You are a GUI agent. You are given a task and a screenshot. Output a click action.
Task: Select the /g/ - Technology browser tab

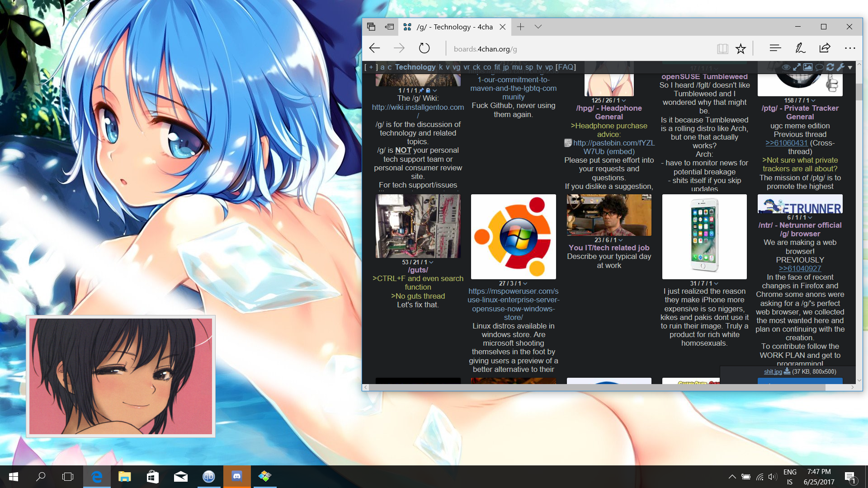[453, 27]
